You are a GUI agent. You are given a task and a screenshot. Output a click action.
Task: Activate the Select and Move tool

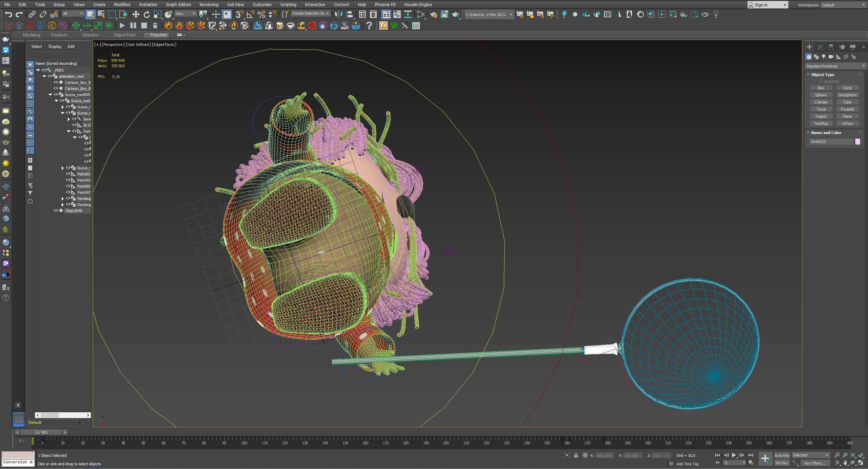tap(136, 14)
